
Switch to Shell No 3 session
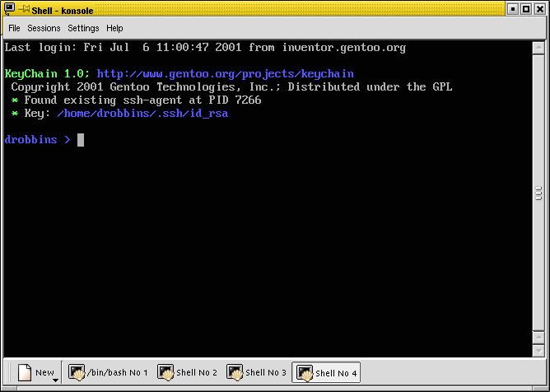(256, 372)
